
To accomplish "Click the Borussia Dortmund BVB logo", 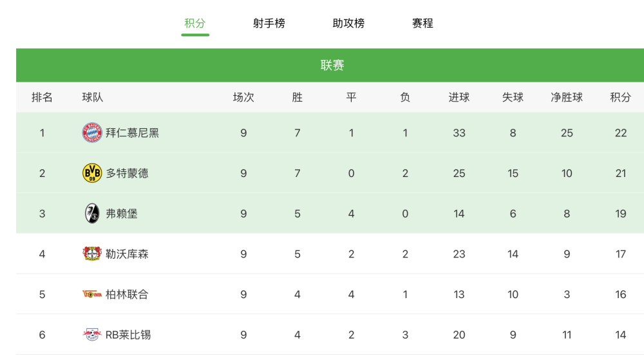I will click(92, 173).
